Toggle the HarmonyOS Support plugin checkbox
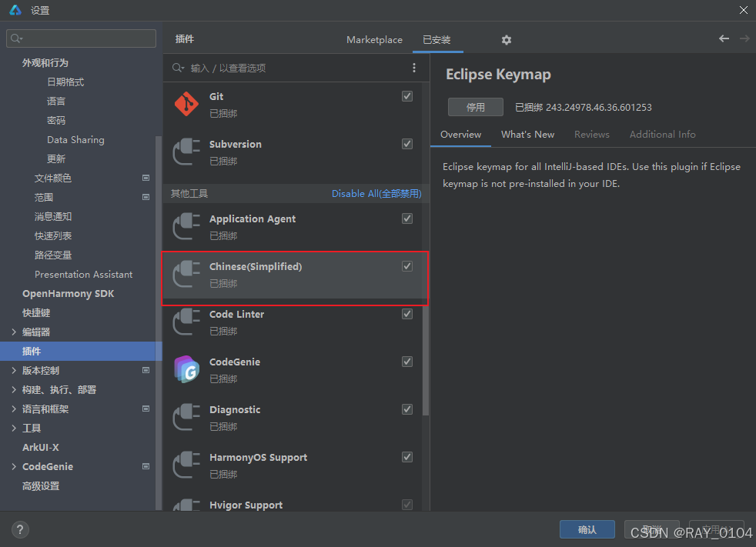The image size is (756, 547). (407, 457)
